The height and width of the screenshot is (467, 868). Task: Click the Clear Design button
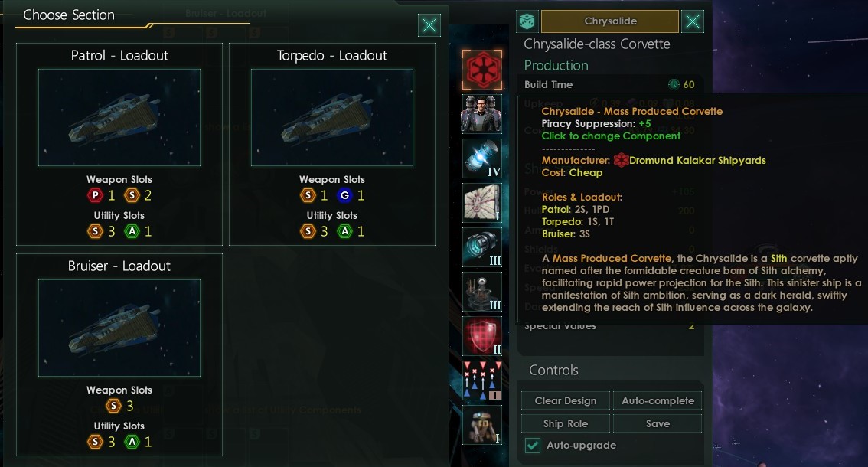(x=565, y=400)
